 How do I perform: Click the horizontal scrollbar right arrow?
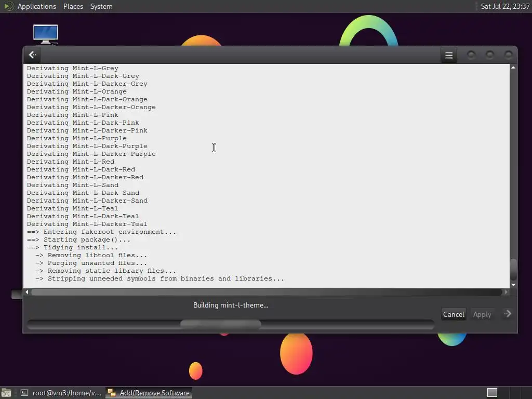506,292
